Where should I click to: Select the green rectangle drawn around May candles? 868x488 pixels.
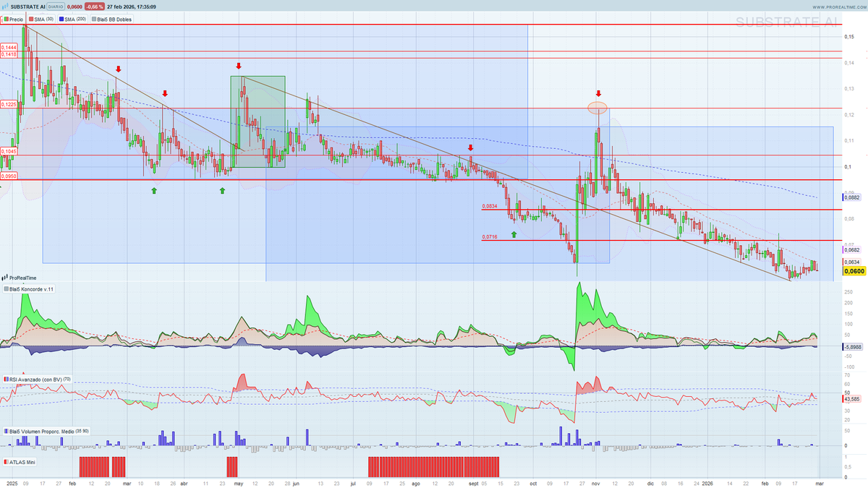click(258, 121)
